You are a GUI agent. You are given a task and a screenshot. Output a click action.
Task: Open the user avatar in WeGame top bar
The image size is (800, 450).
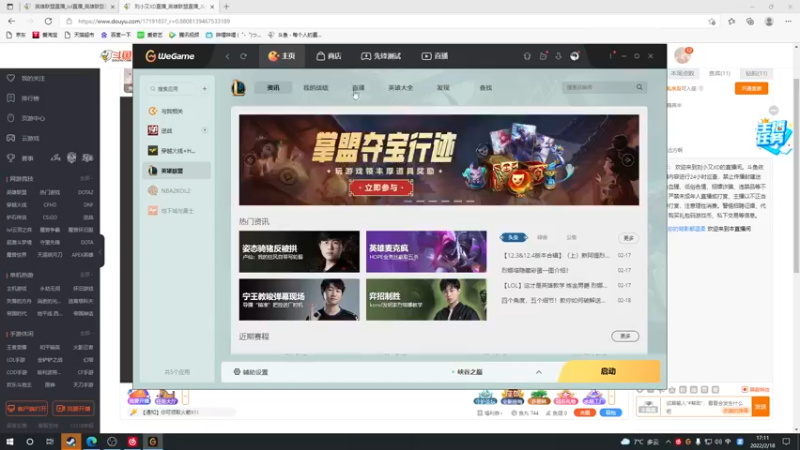tap(574, 56)
